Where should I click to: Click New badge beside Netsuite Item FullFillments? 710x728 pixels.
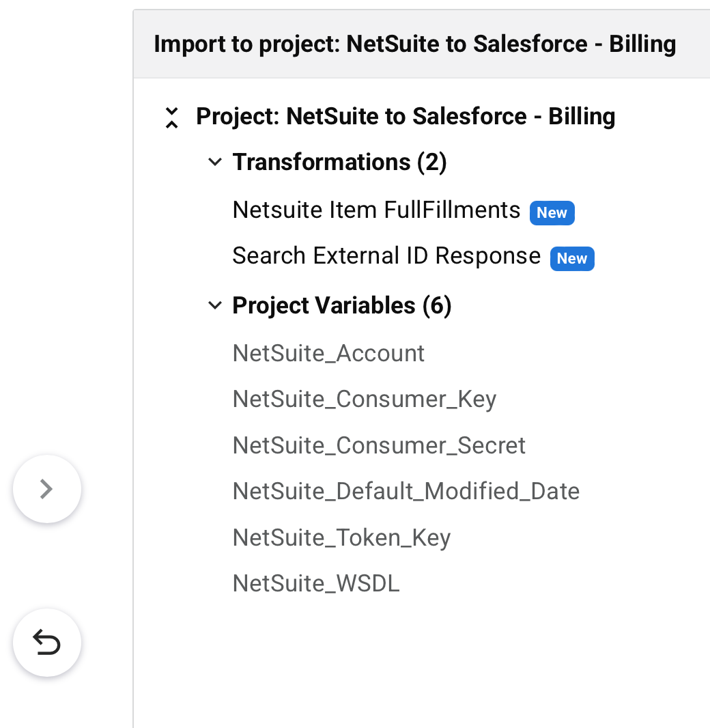552,212
